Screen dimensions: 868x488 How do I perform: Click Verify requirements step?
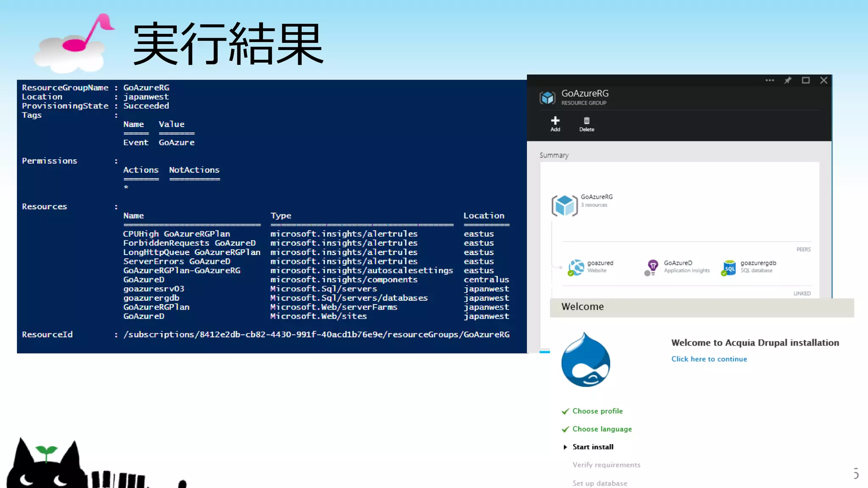pyautogui.click(x=606, y=465)
